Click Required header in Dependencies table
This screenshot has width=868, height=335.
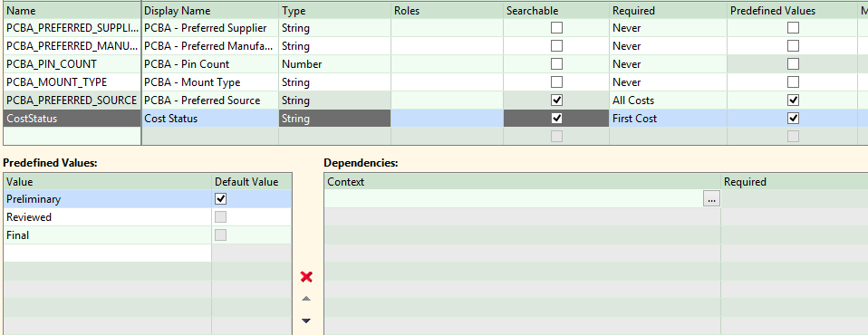click(x=795, y=182)
